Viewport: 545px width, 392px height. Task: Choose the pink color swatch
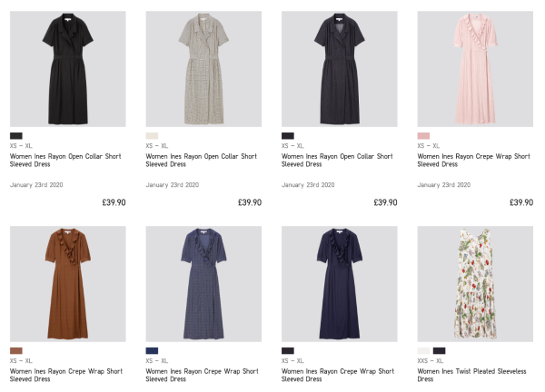click(423, 135)
